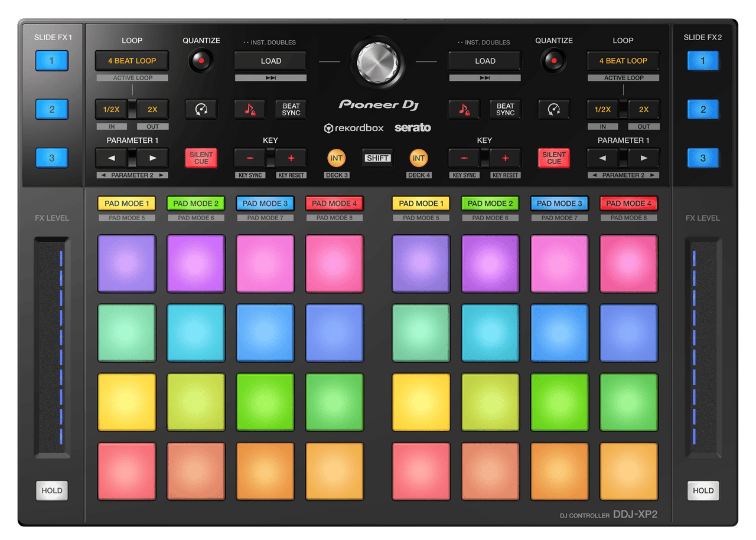Push the right deck Parameter 1 left arrow
The height and width of the screenshot is (540, 756).
[603, 158]
